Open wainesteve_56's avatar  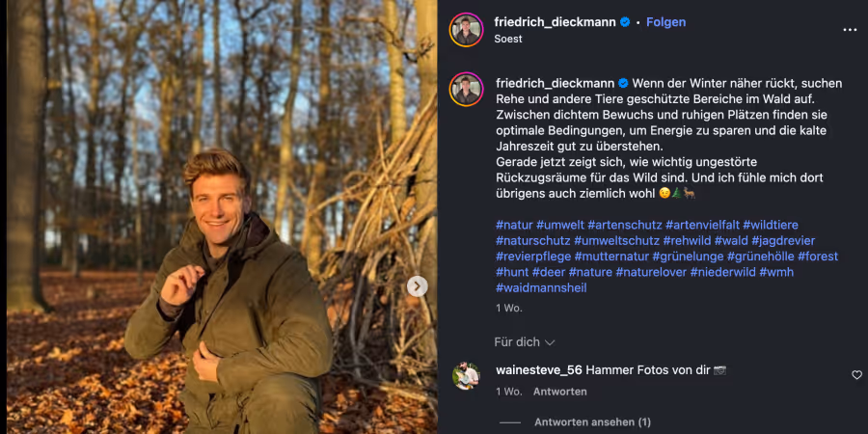(x=466, y=376)
